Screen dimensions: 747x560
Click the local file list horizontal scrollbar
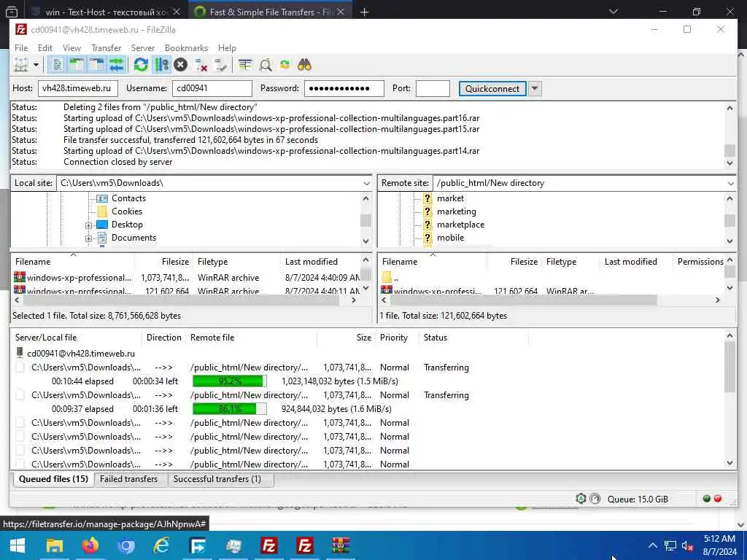pyautogui.click(x=181, y=300)
